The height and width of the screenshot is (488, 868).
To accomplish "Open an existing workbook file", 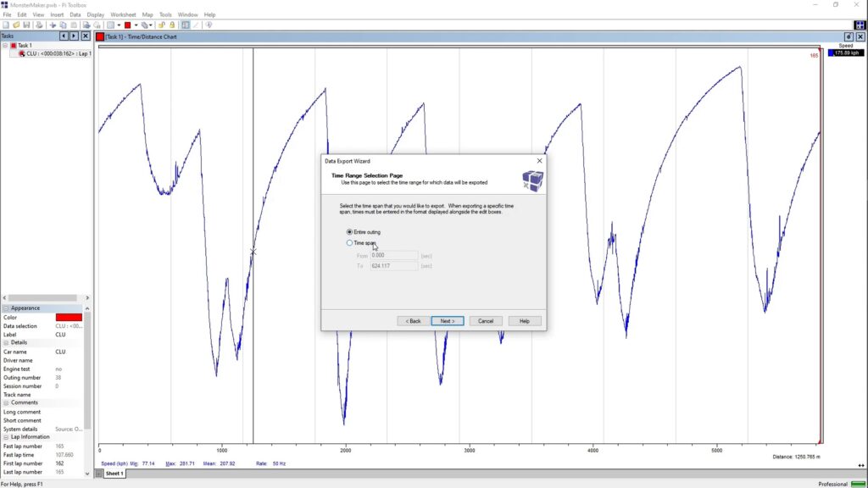I will coord(15,24).
